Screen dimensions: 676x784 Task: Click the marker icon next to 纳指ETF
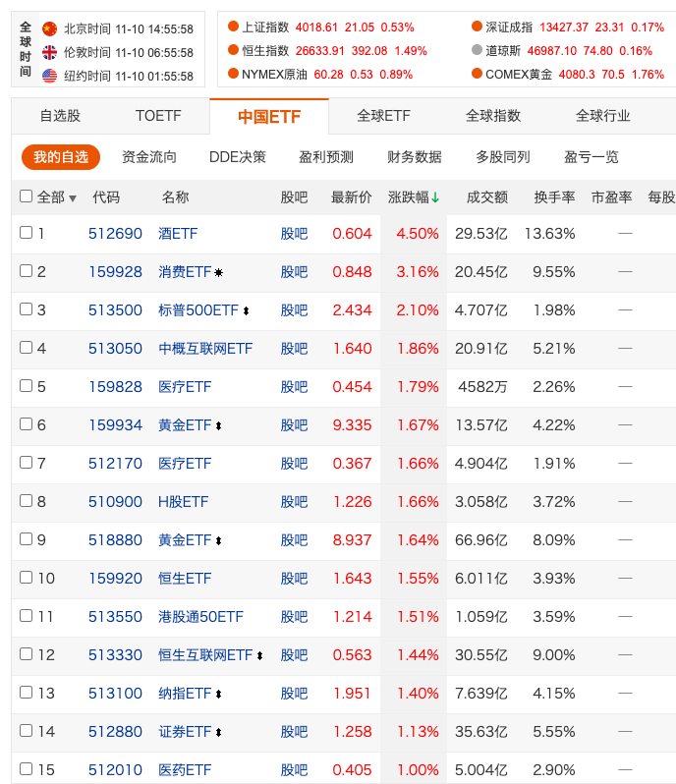[218, 694]
